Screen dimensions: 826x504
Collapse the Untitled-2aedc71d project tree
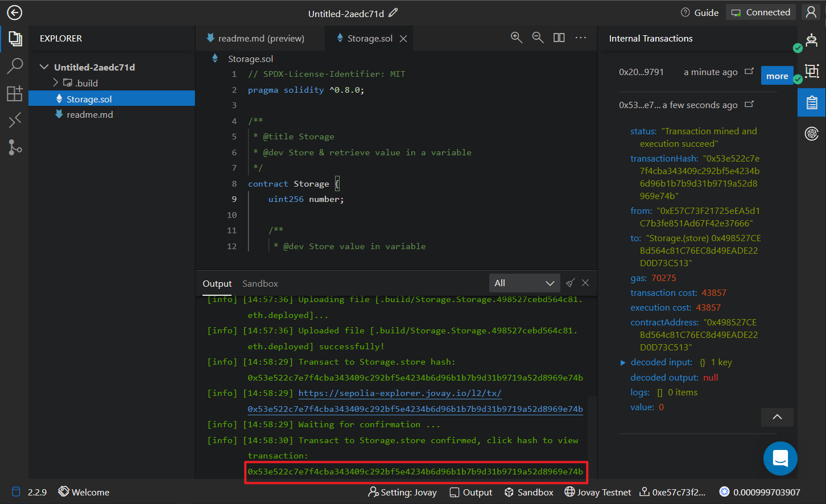[44, 67]
